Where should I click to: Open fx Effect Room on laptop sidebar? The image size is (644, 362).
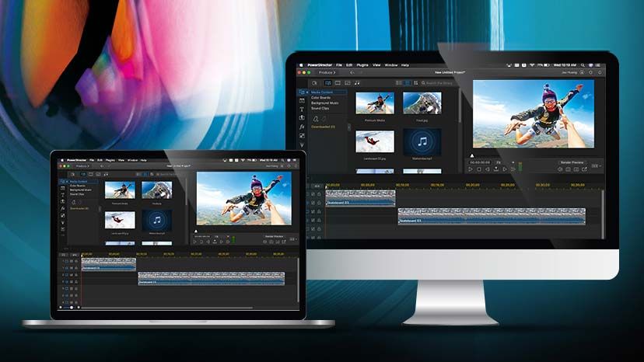pyautogui.click(x=63, y=208)
